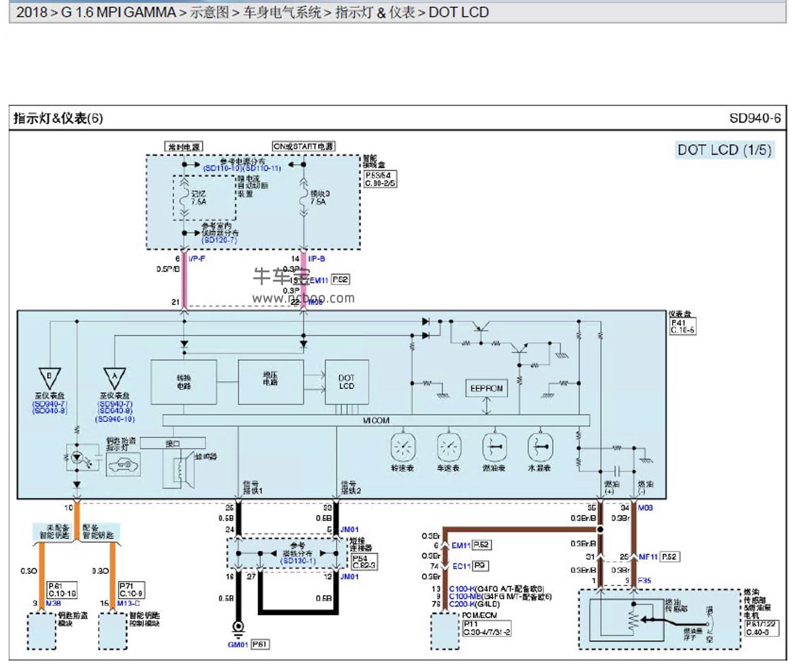795x672 pixels.
Task: Click the PCM/ECM module label
Action: [479, 615]
